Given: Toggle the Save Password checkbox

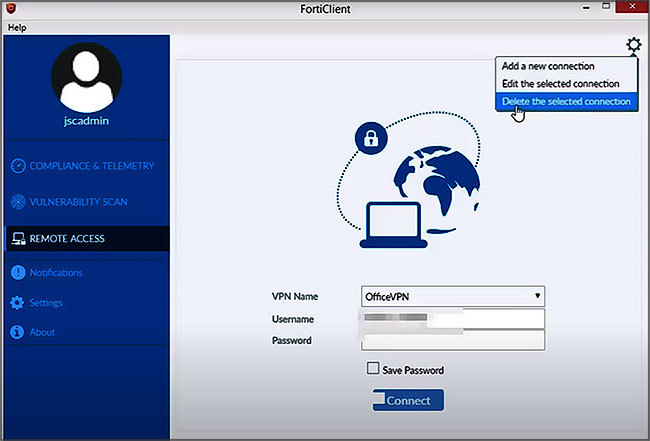Looking at the screenshot, I should pos(373,368).
